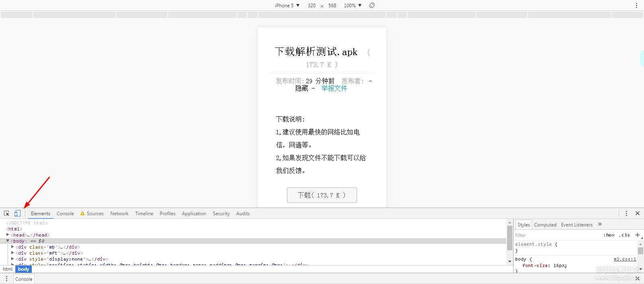Activate the inspect element picker icon
This screenshot has height=284, width=644.
[x=7, y=214]
